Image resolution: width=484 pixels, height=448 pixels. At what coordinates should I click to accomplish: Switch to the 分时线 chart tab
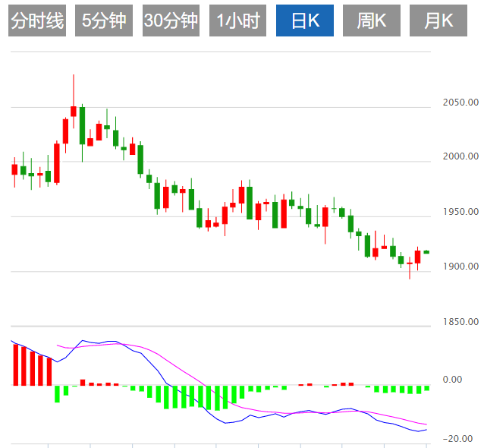pyautogui.click(x=37, y=21)
